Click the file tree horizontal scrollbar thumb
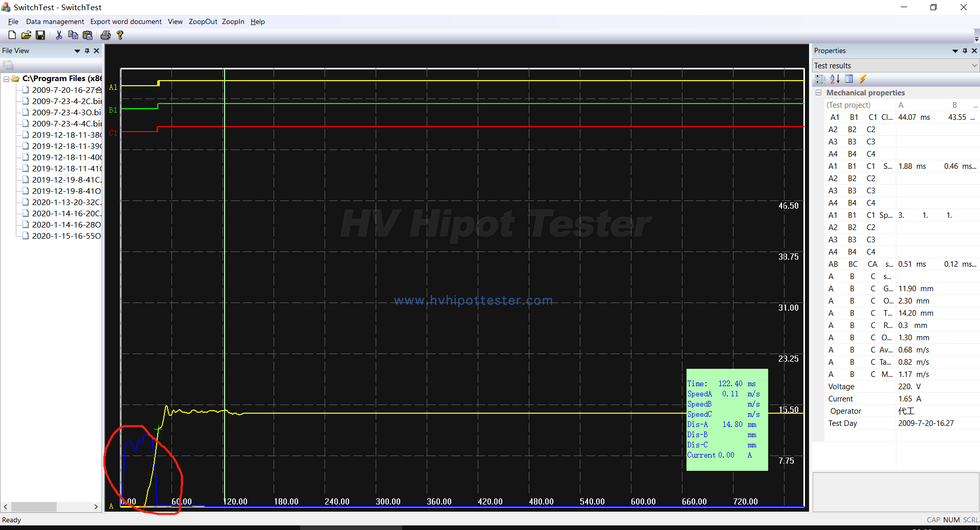This screenshot has height=530, width=980. (34, 507)
